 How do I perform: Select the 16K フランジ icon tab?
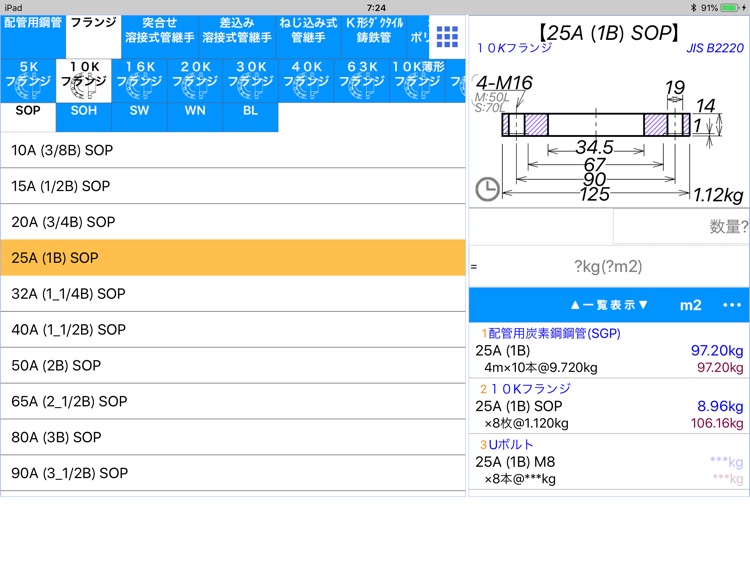click(139, 80)
